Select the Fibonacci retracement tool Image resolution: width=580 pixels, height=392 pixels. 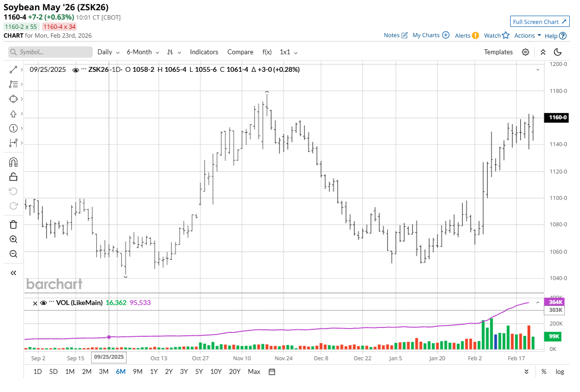tap(13, 85)
